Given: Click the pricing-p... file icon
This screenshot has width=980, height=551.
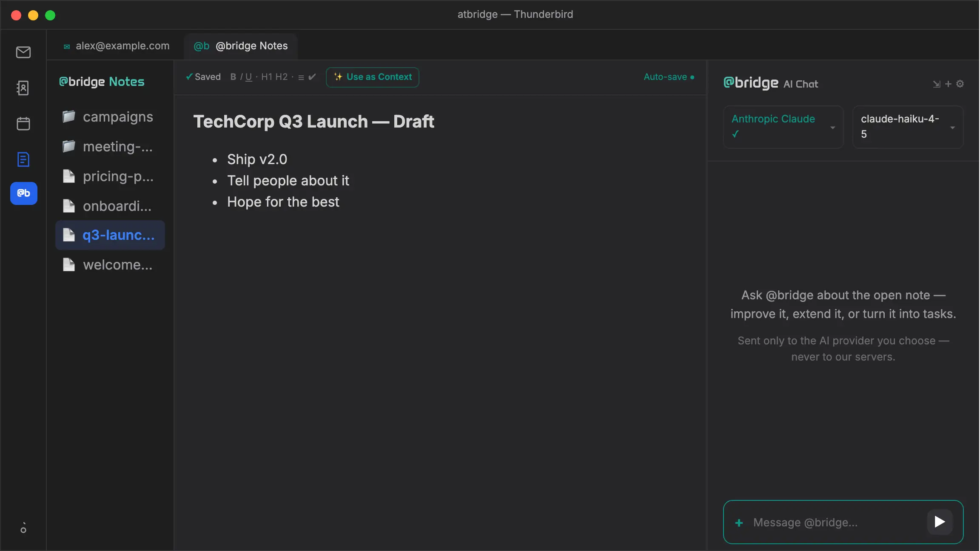Looking at the screenshot, I should coord(68,176).
